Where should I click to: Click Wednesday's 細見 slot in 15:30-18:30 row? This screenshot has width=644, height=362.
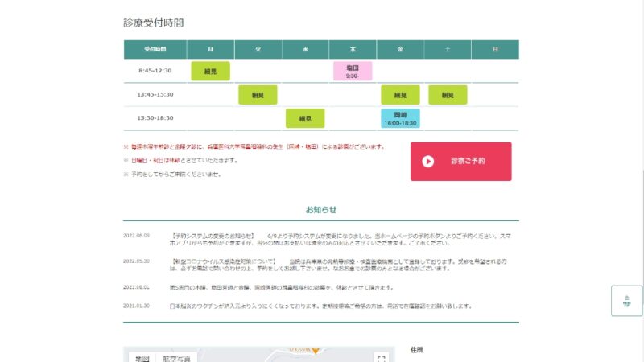coord(305,118)
